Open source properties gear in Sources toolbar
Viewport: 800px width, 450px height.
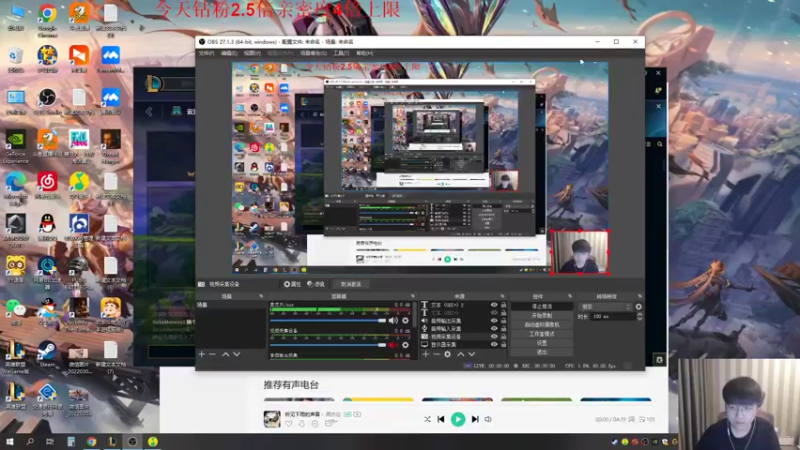coord(447,354)
